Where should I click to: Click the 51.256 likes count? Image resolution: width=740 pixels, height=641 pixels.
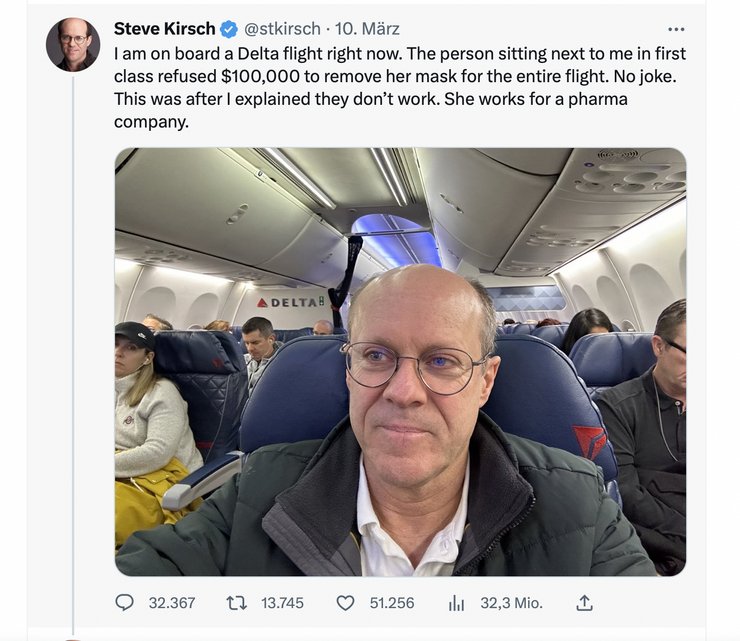click(392, 603)
